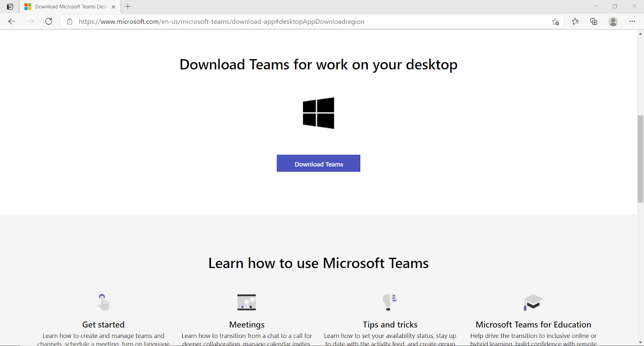Minimize the browser window
Screen dimensions: 644x346
pyautogui.click(x=596, y=6)
